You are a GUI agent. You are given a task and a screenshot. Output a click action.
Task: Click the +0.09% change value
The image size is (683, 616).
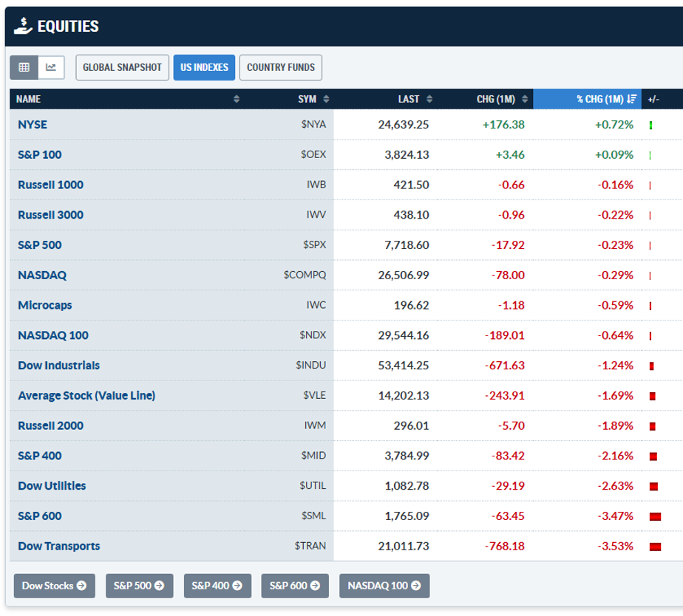614,154
